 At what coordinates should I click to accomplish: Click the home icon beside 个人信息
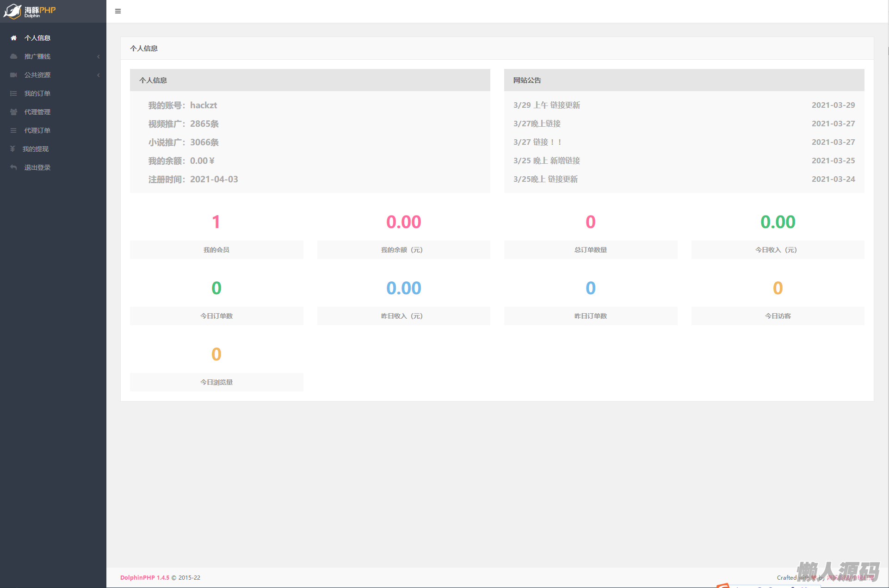pyautogui.click(x=14, y=38)
